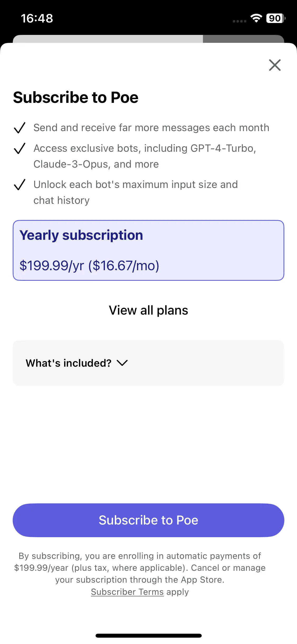
Task: Tap the Wi-Fi status icon
Action: click(x=256, y=18)
